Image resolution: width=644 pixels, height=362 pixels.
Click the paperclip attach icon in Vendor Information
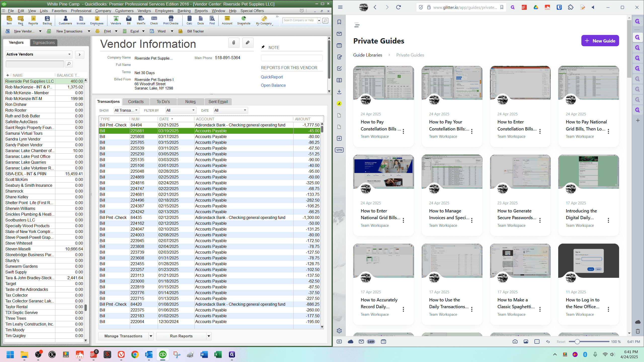234,43
